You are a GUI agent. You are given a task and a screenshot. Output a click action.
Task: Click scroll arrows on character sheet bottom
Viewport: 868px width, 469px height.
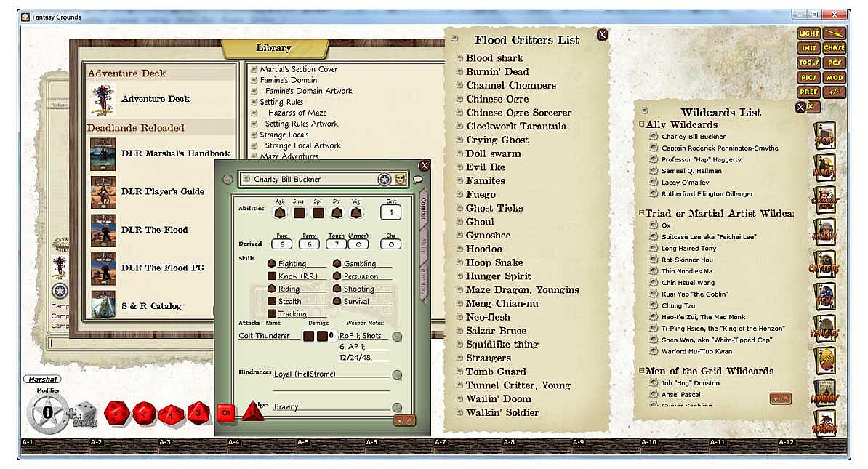click(403, 421)
